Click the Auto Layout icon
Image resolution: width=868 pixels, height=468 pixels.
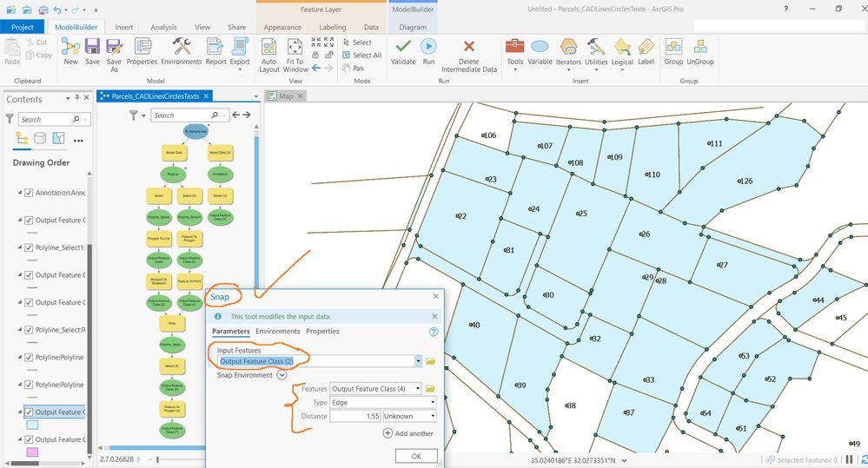269,48
